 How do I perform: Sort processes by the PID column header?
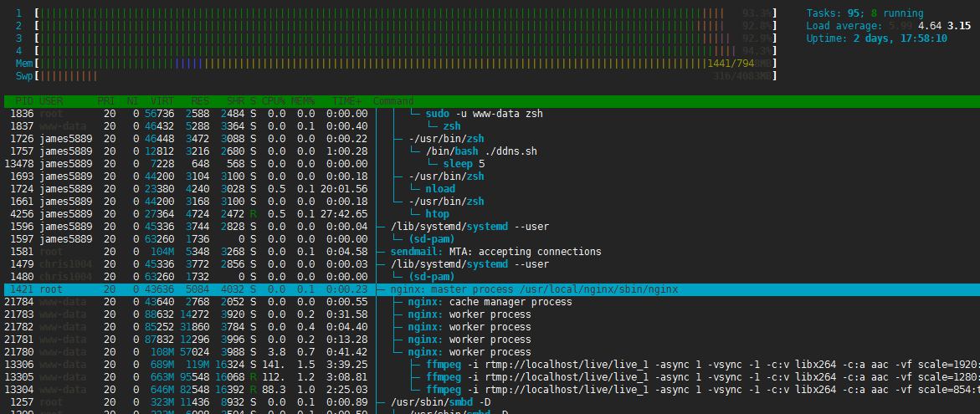tap(23, 101)
